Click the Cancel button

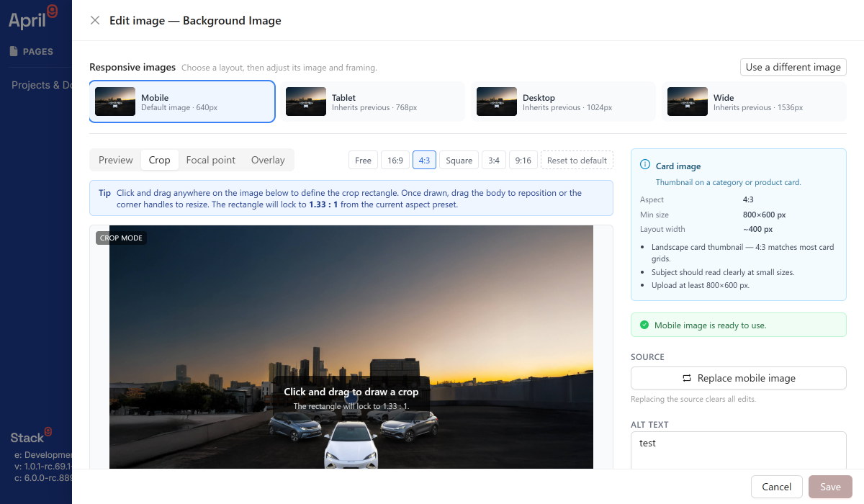pyautogui.click(x=776, y=487)
